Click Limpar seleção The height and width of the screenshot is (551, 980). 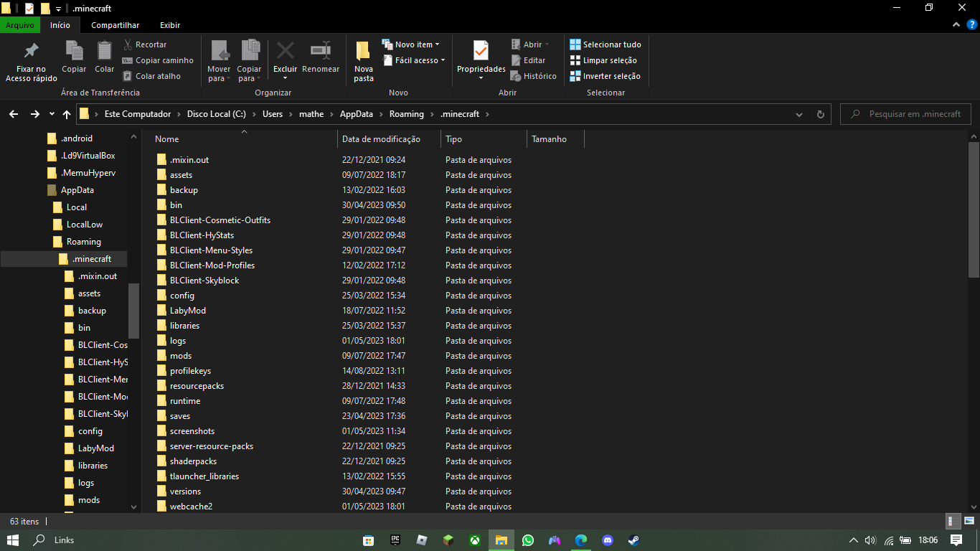(x=603, y=60)
